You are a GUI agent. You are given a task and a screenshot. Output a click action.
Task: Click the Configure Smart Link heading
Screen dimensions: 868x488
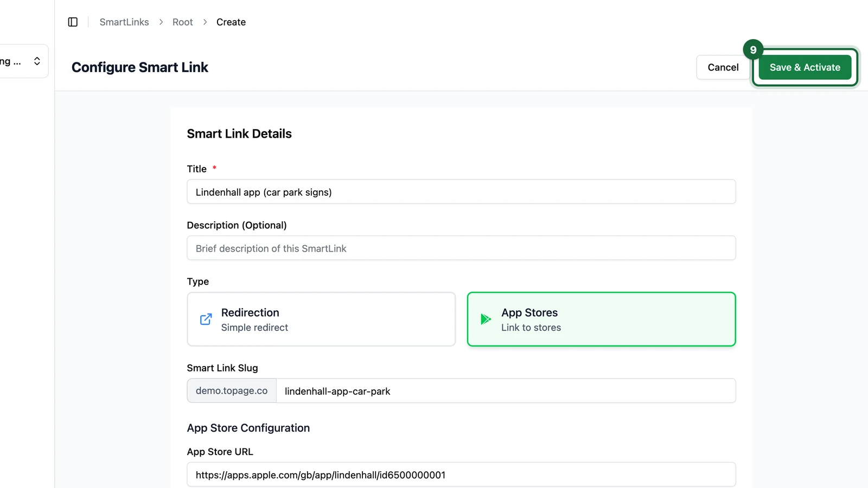(140, 67)
